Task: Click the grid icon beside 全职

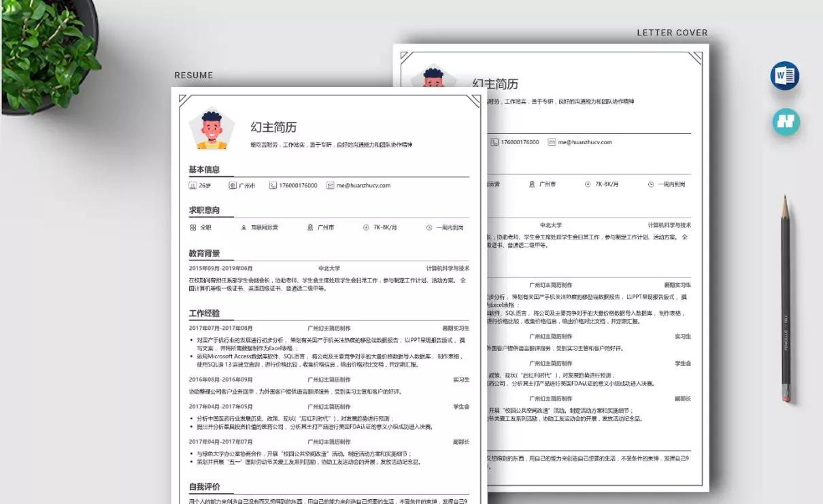Action: [193, 228]
